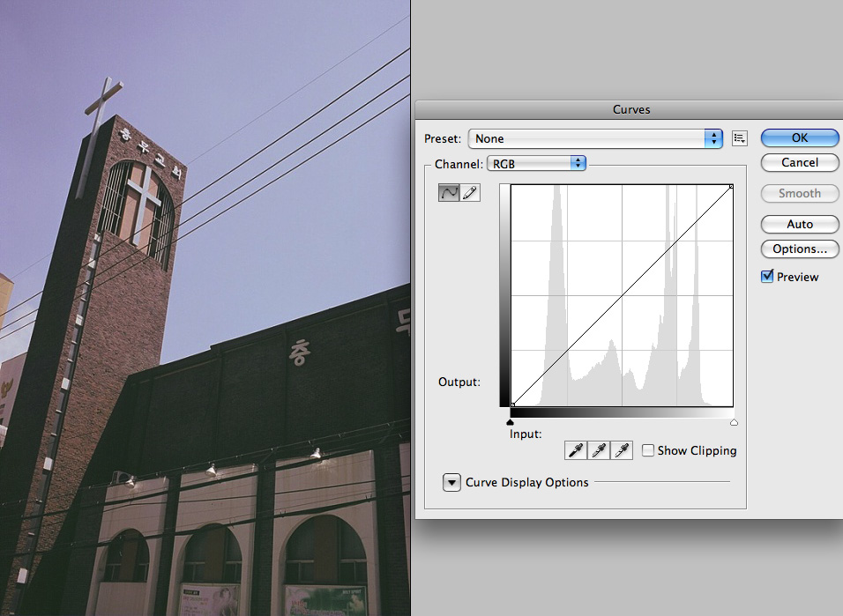This screenshot has height=616, width=843.
Task: Pick the gray point eyedropper
Action: point(599,451)
